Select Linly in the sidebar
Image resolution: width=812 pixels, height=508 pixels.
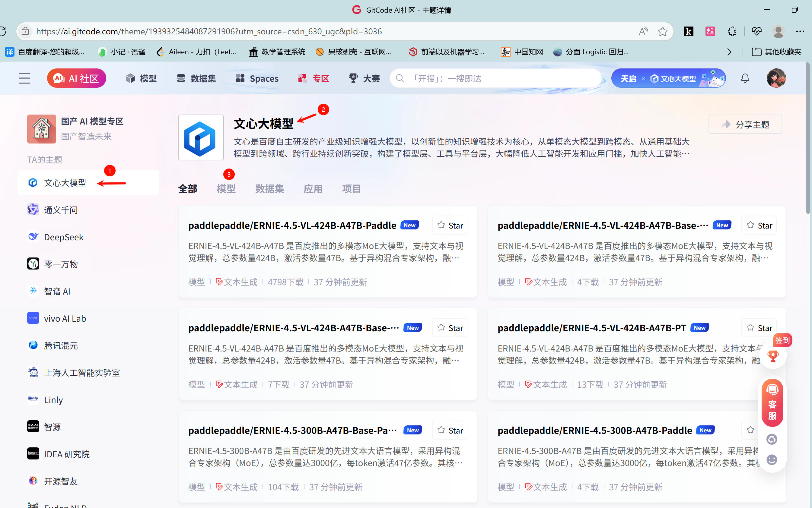click(88, 400)
